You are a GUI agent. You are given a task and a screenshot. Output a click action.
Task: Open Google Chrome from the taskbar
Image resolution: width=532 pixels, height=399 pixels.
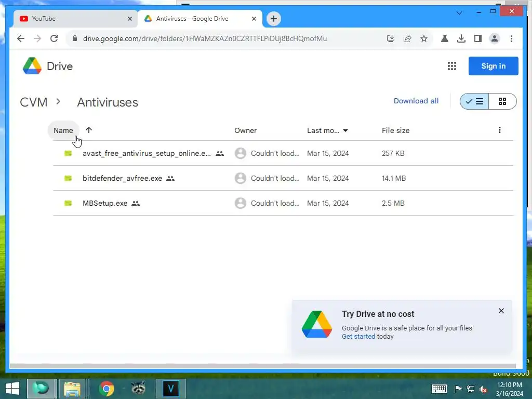click(107, 389)
